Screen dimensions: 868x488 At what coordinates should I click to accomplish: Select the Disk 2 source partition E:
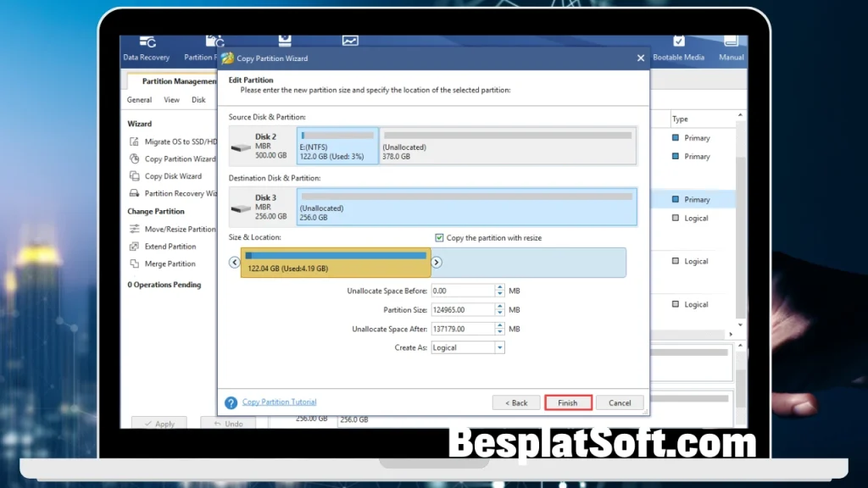click(x=337, y=144)
